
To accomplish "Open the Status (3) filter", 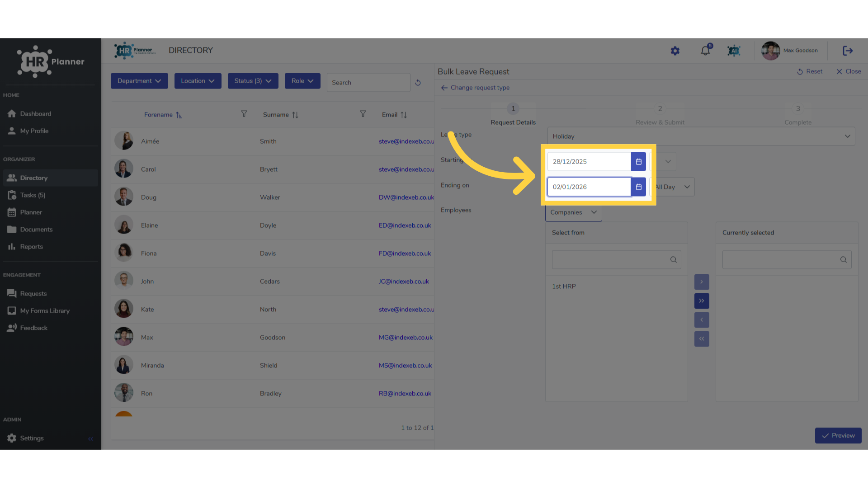I will (x=253, y=81).
